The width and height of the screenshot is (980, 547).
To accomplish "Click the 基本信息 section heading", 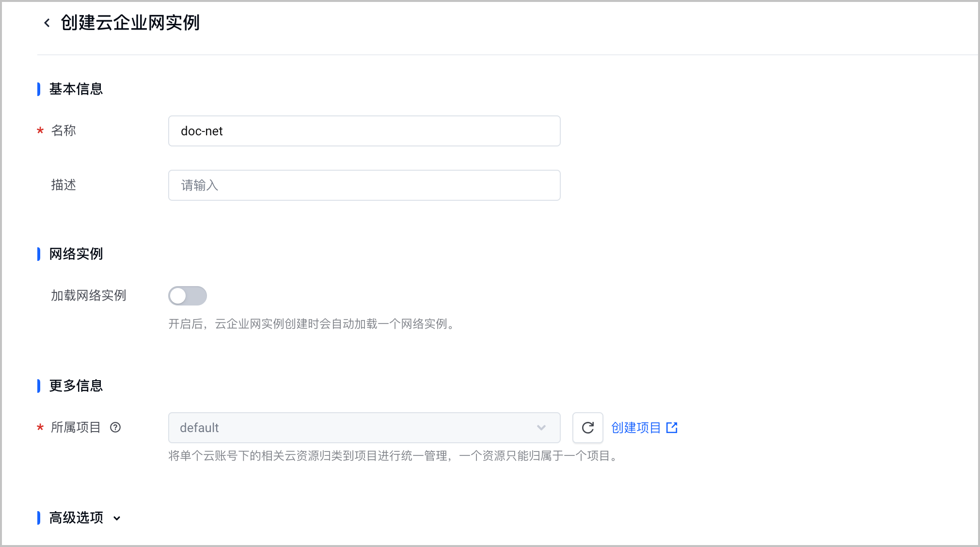I will (76, 89).
